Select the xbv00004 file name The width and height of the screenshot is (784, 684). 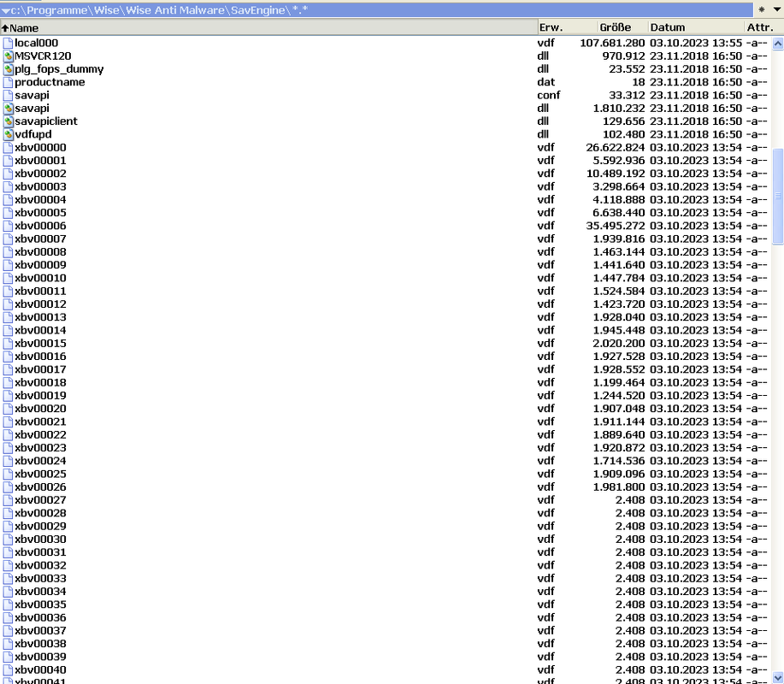point(40,199)
